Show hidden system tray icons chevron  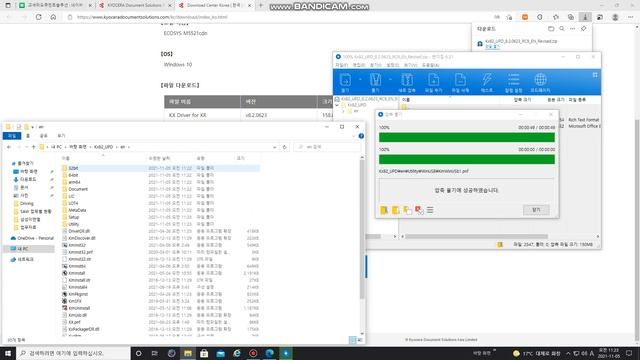tap(568, 353)
